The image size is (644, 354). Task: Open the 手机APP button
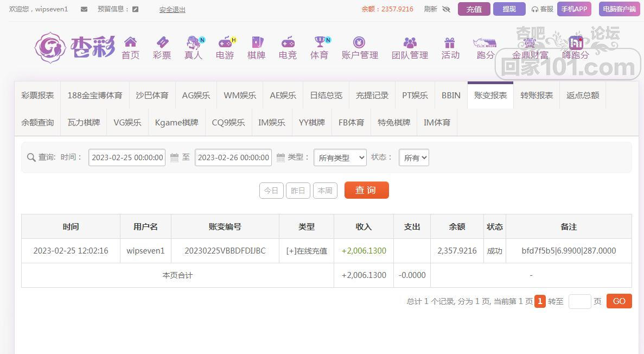click(574, 9)
